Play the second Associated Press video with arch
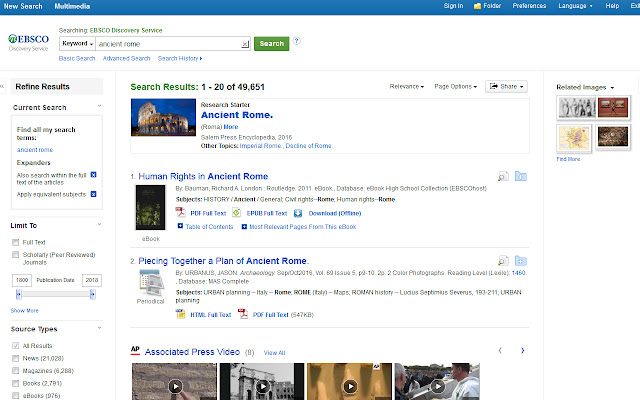 pyautogui.click(x=263, y=386)
